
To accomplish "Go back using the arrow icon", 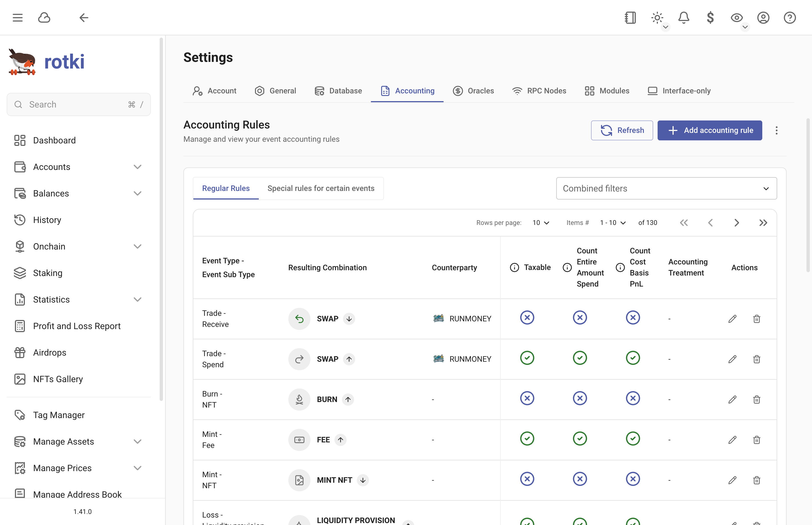I will tap(84, 18).
